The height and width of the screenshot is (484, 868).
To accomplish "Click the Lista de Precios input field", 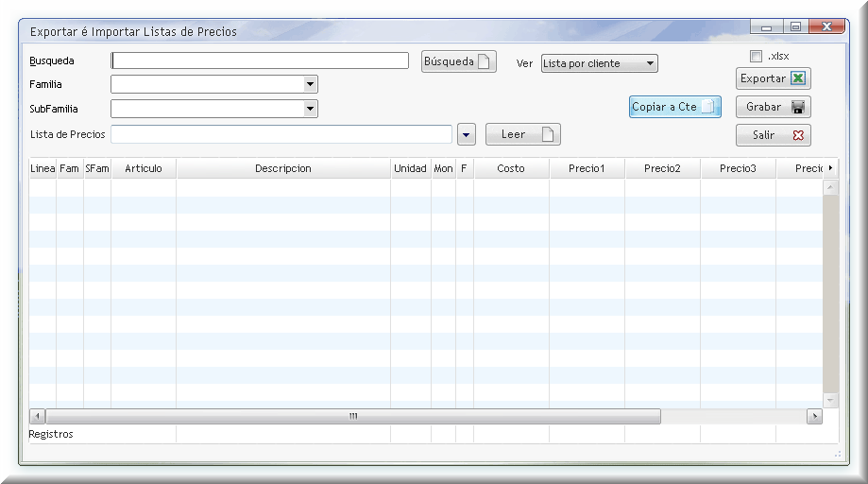I will [281, 134].
